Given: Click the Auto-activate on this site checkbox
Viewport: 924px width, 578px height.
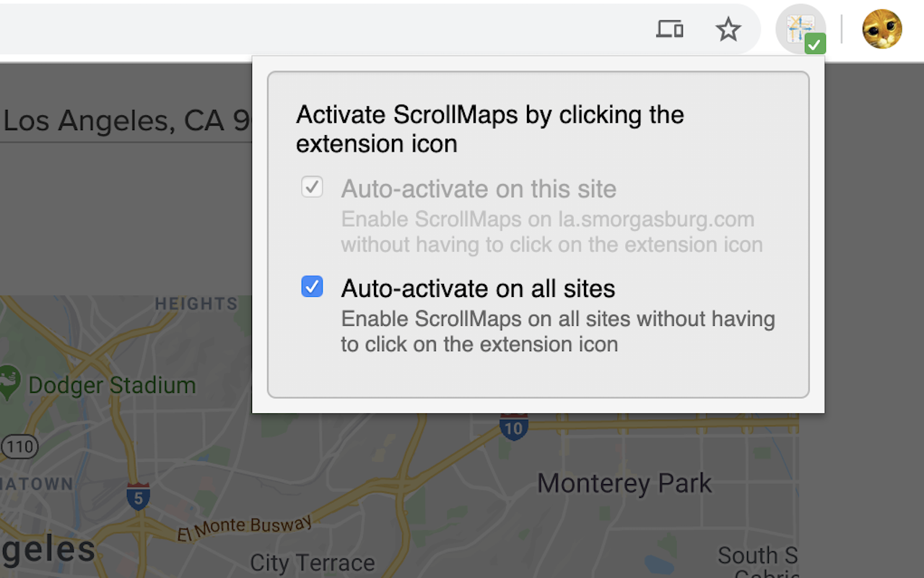Looking at the screenshot, I should click(312, 186).
